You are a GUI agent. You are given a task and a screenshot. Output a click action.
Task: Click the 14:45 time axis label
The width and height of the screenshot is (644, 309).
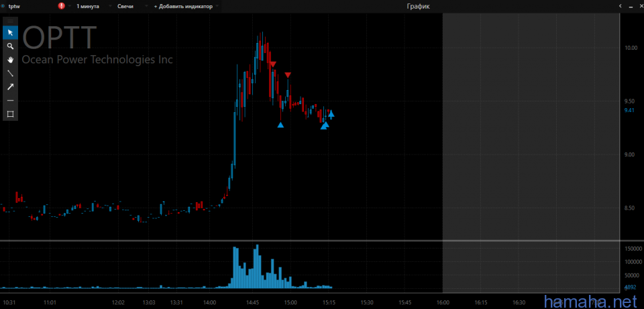[253, 302]
